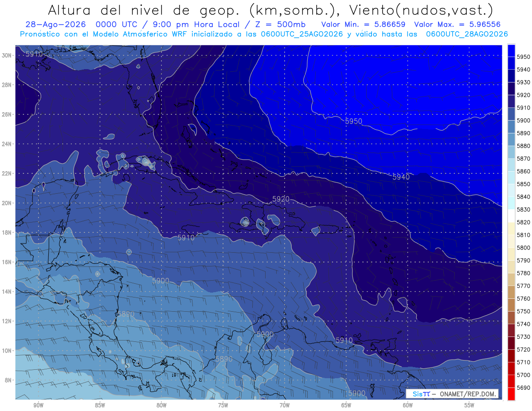This screenshot has height=411, width=532.
Task: Click the 70W longitude axis label
Action: click(285, 405)
